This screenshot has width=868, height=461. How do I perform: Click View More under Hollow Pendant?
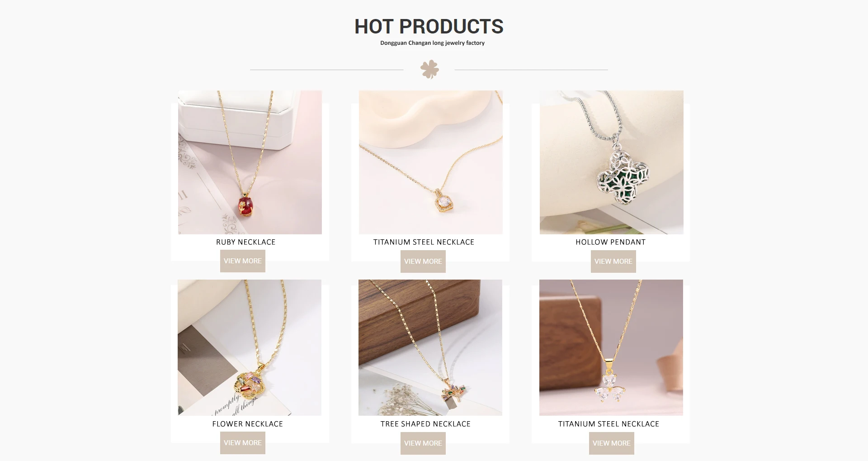(613, 261)
